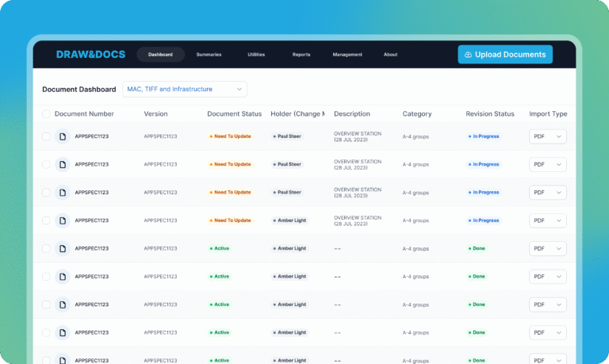This screenshot has height=364, width=609.
Task: Open the Reports menu item
Action: point(301,55)
